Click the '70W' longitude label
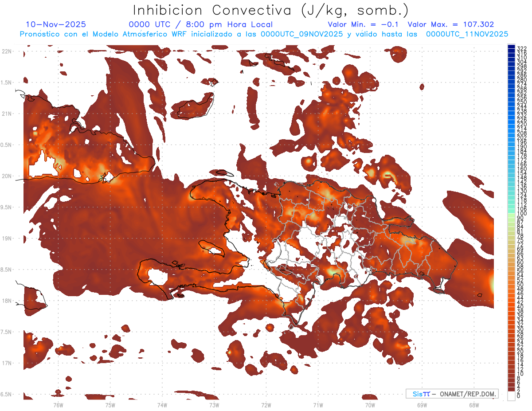Screen dimensions: 532x411 click(370, 405)
